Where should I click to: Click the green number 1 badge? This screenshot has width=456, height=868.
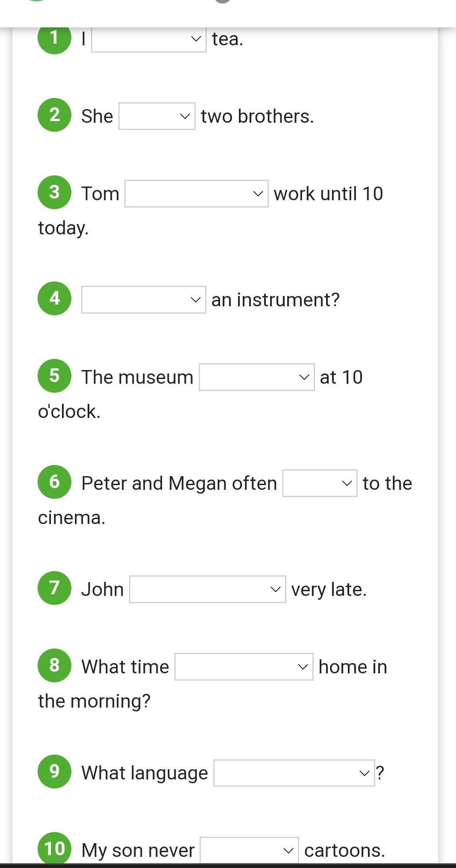click(54, 38)
